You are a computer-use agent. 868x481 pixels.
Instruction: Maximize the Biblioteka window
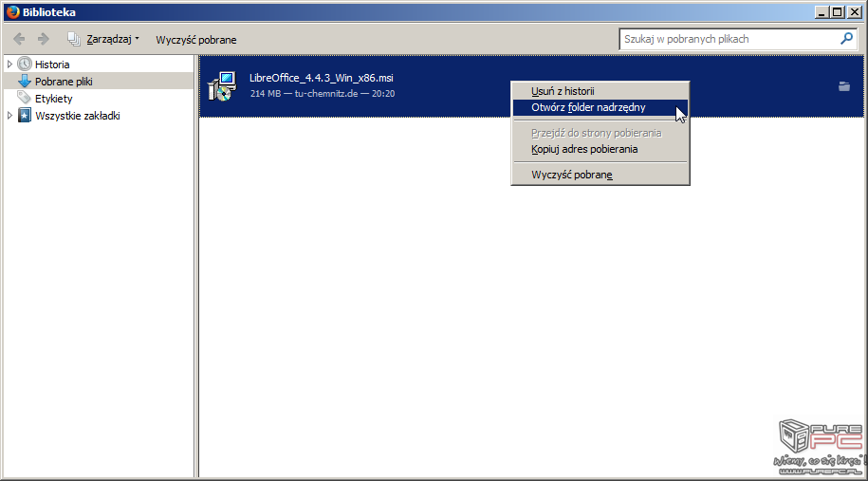tap(838, 12)
